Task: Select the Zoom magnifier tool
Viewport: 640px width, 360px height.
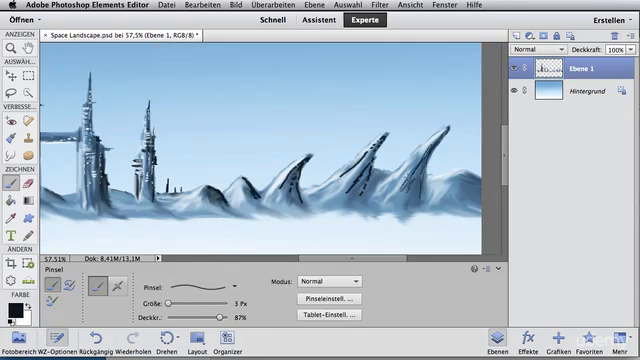Action: pyautogui.click(x=11, y=48)
